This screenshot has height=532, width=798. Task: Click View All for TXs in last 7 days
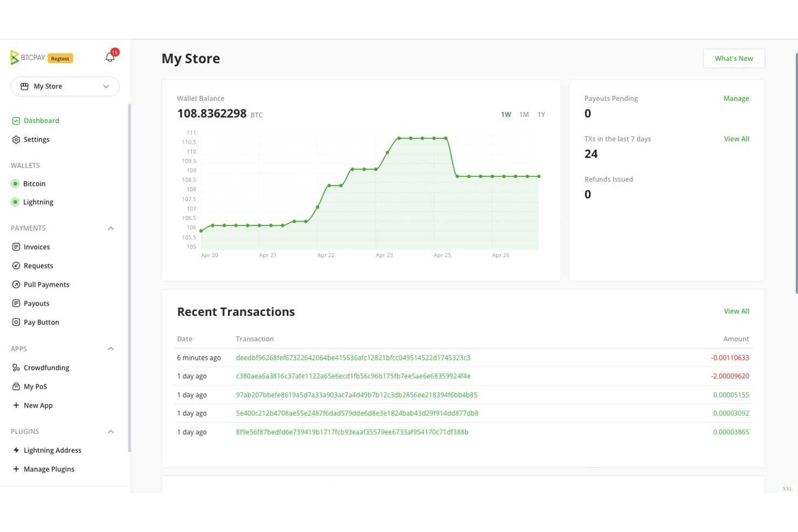click(737, 139)
